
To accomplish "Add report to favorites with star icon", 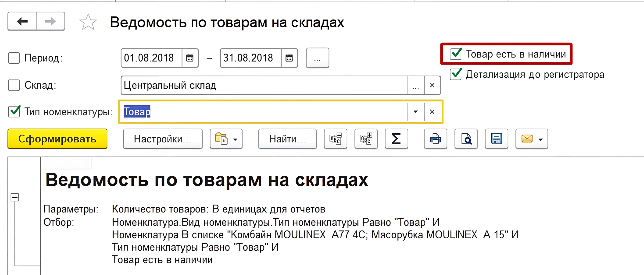I will pyautogui.click(x=88, y=22).
